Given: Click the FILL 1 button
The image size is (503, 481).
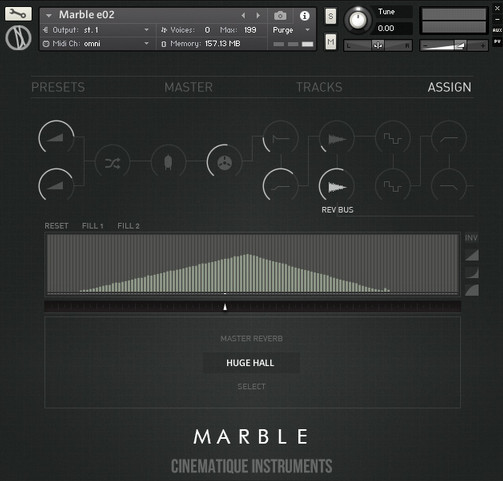Looking at the screenshot, I should tap(92, 226).
